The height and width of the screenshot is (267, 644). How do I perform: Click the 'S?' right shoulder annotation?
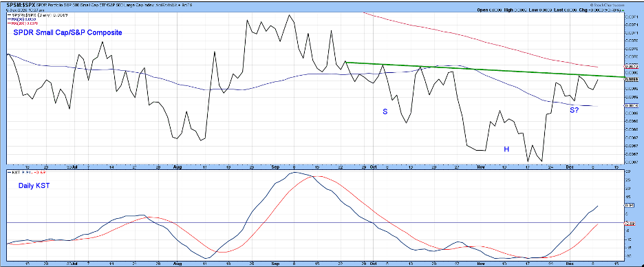575,110
